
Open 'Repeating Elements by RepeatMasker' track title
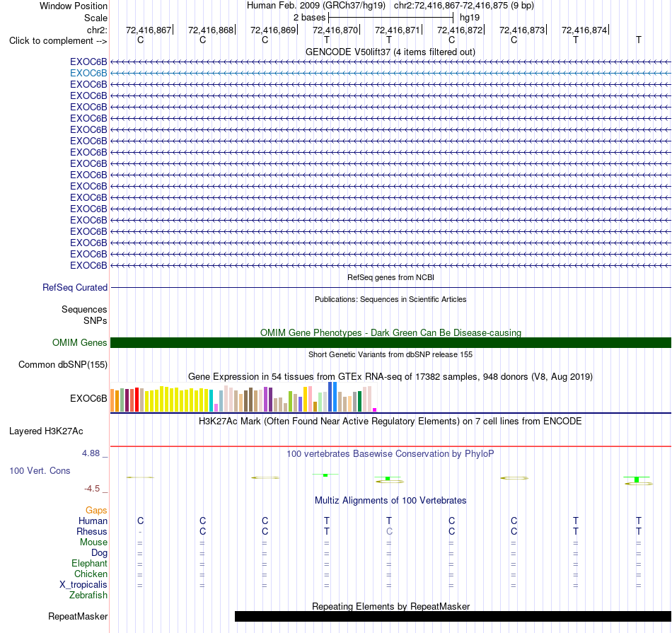[x=390, y=606]
